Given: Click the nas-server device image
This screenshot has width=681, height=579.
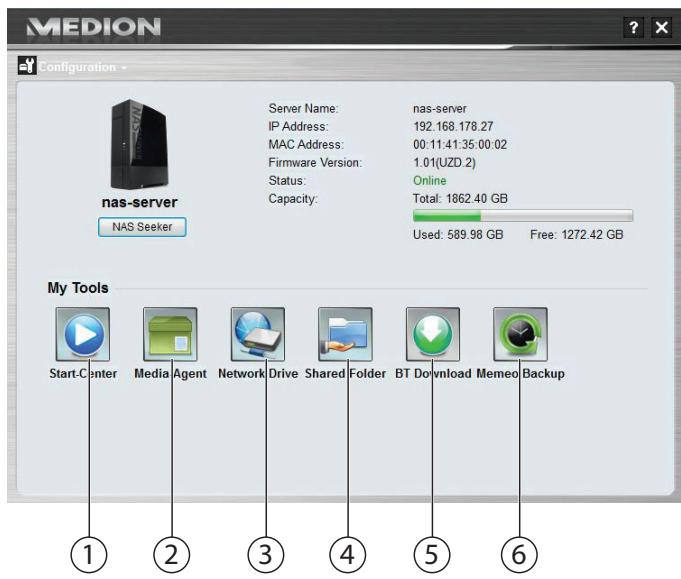Looking at the screenshot, I should coord(139,145).
